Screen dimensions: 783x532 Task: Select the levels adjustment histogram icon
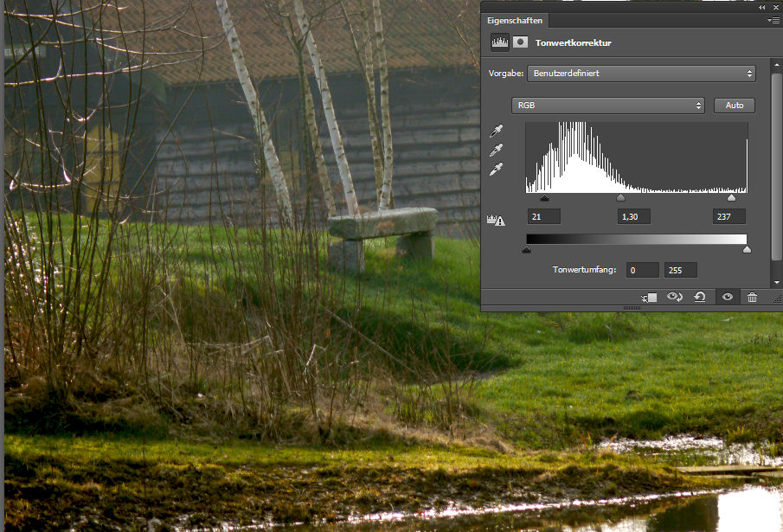click(x=500, y=42)
